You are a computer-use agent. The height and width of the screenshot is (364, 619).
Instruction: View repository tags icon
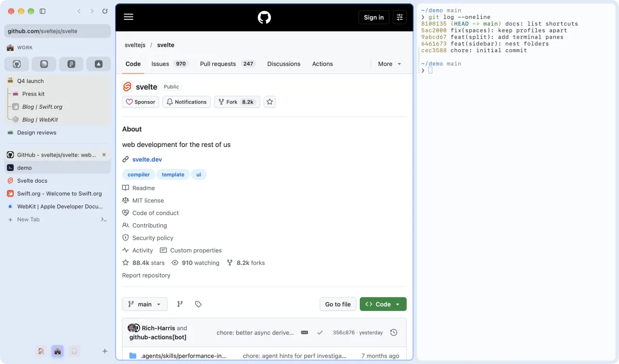coord(198,304)
